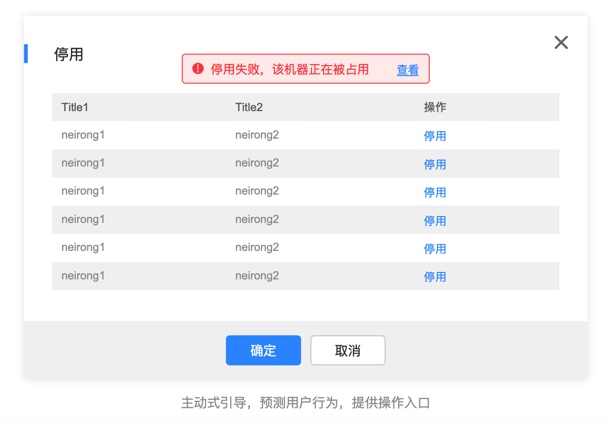Click 停用 in the sixth table row
This screenshot has width=608, height=424.
434,276
